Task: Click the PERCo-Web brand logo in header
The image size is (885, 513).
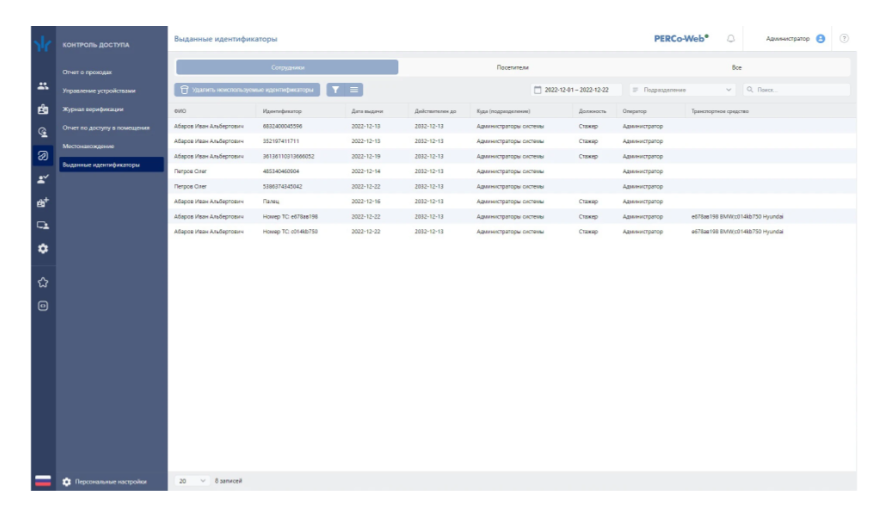Action: [681, 39]
